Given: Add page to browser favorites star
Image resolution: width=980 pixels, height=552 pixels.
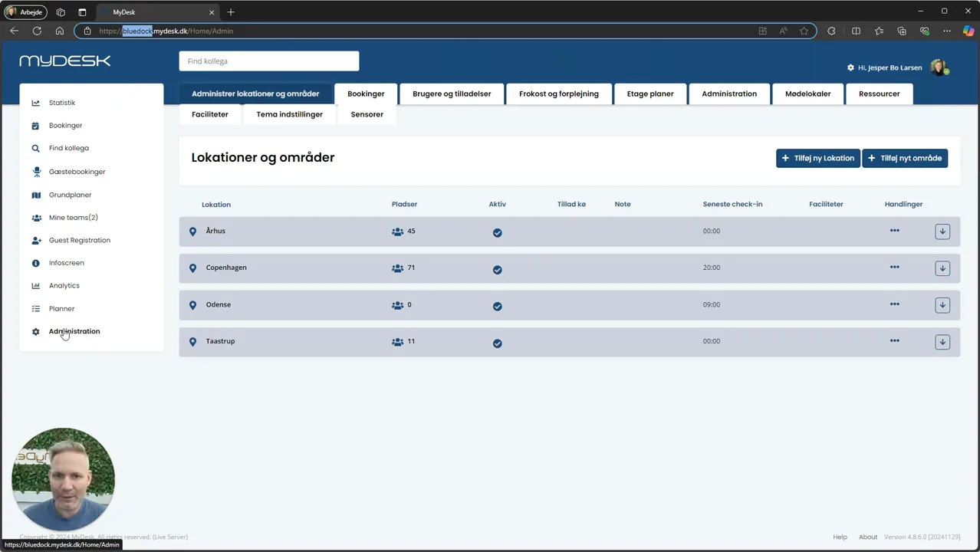Looking at the screenshot, I should click(804, 31).
